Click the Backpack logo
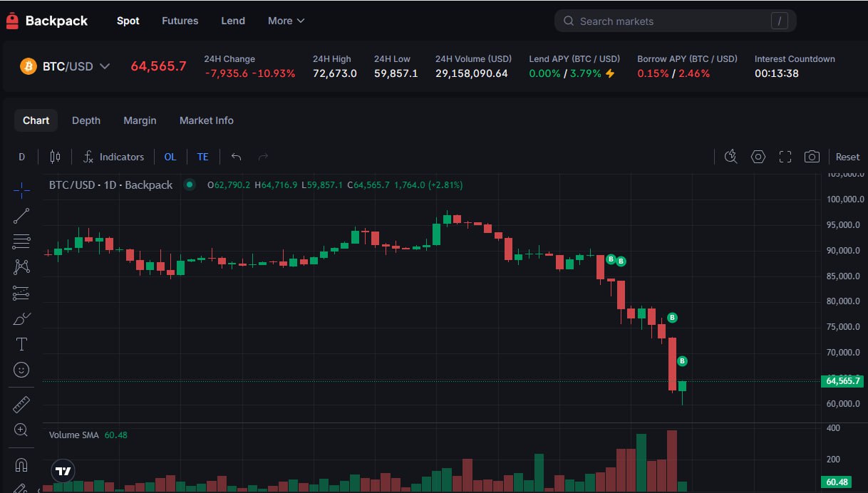 (47, 21)
